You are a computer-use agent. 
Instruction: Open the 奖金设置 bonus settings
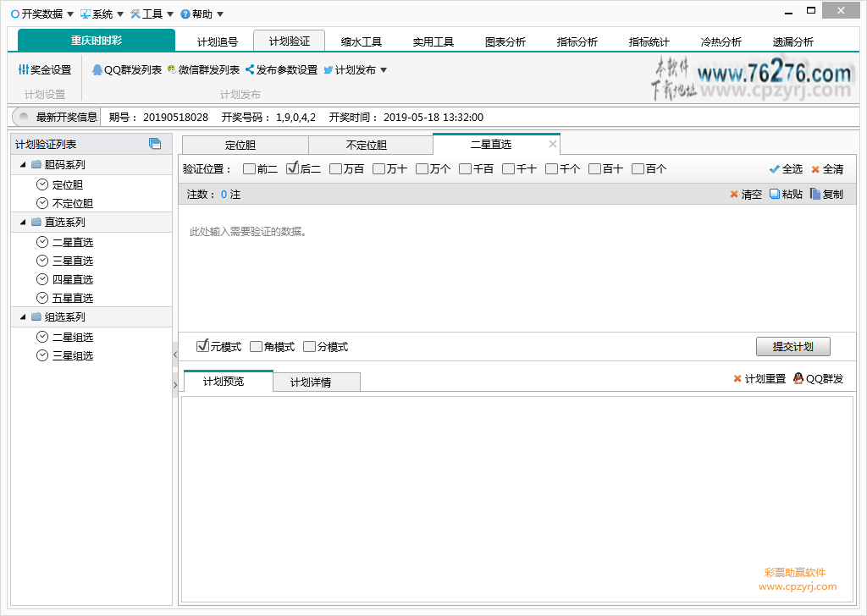pos(45,70)
